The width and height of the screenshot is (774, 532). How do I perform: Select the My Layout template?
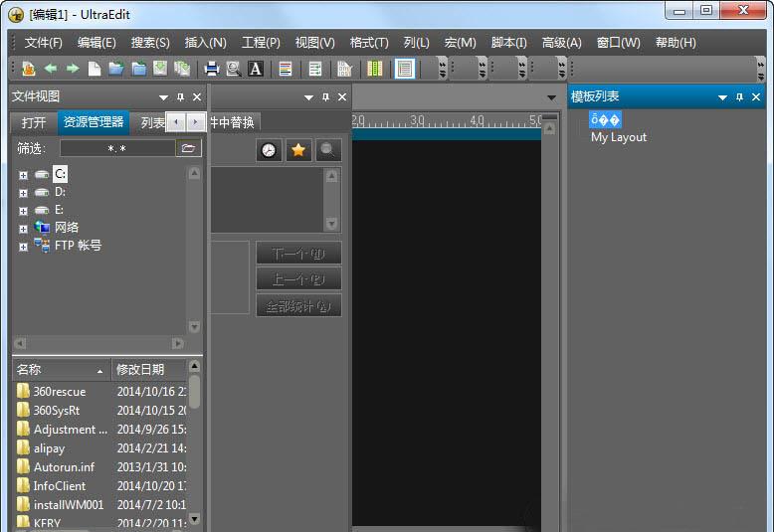[x=619, y=137]
